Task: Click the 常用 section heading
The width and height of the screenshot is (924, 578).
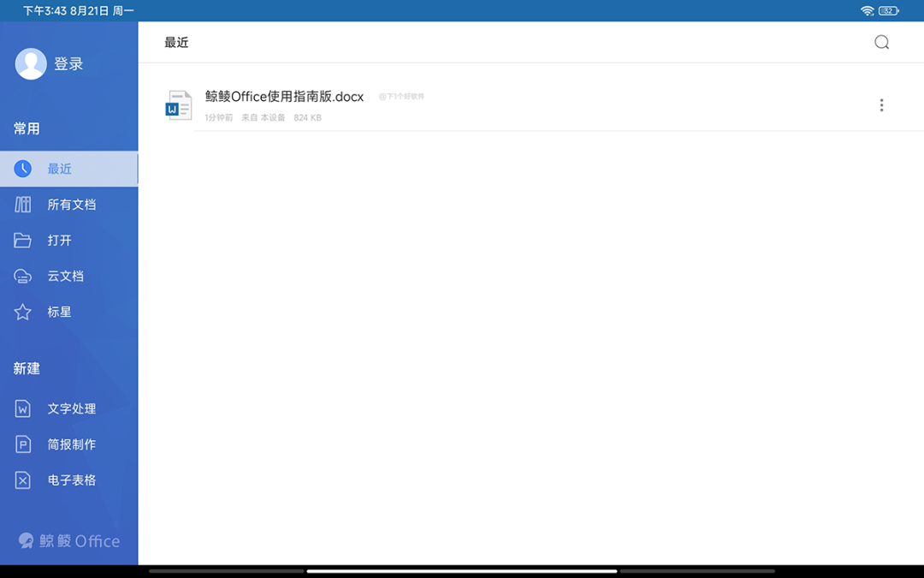Action: tap(27, 128)
